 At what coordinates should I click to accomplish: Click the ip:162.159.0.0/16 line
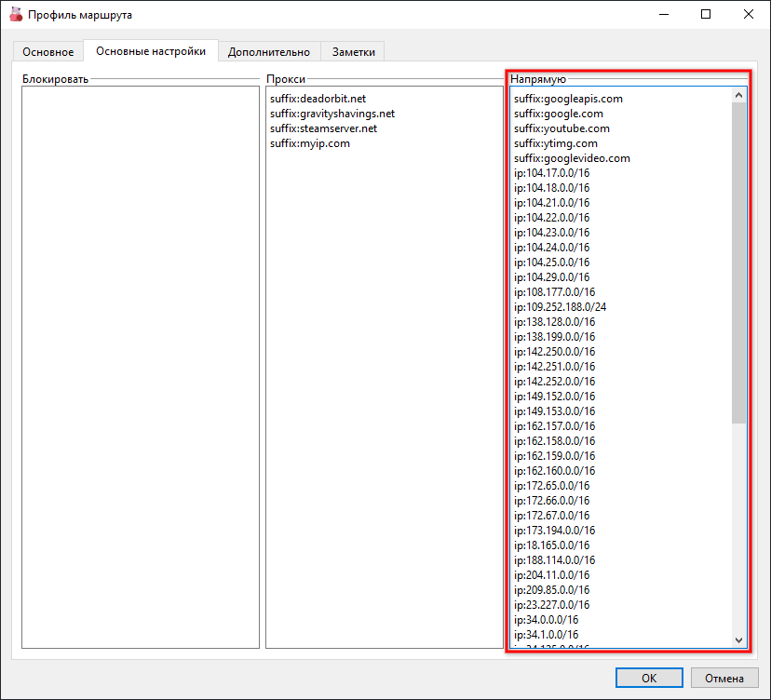click(x=555, y=456)
